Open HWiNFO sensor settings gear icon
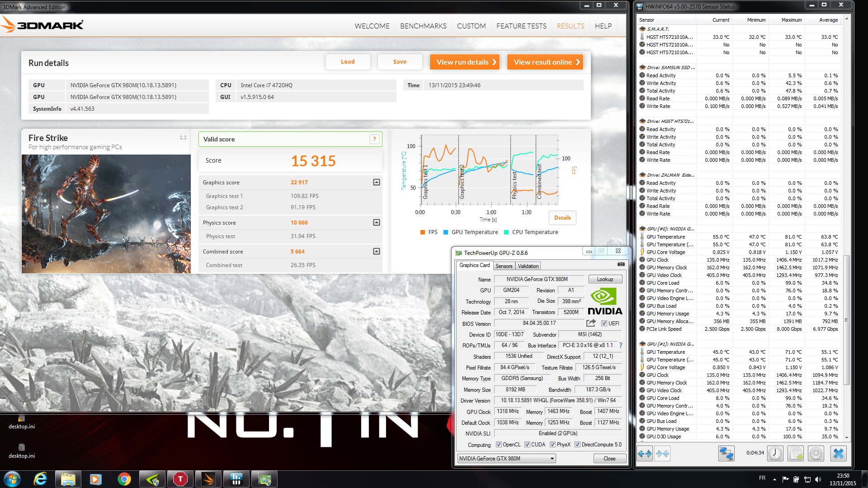868x488 pixels. point(816,453)
